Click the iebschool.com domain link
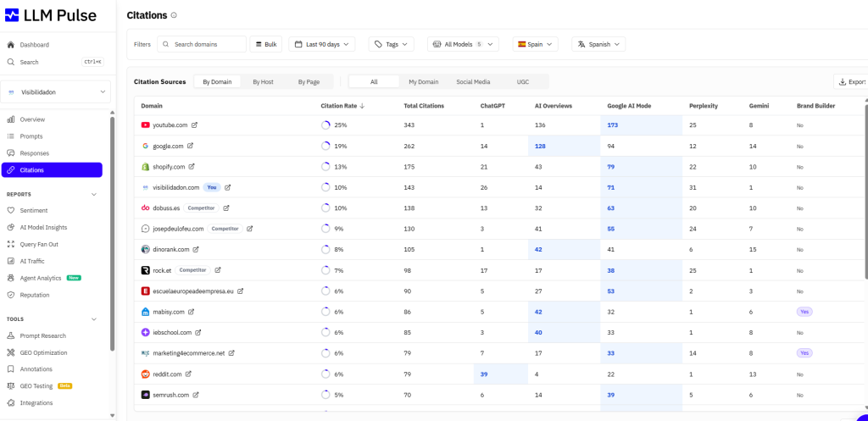The height and width of the screenshot is (421, 868). point(172,333)
